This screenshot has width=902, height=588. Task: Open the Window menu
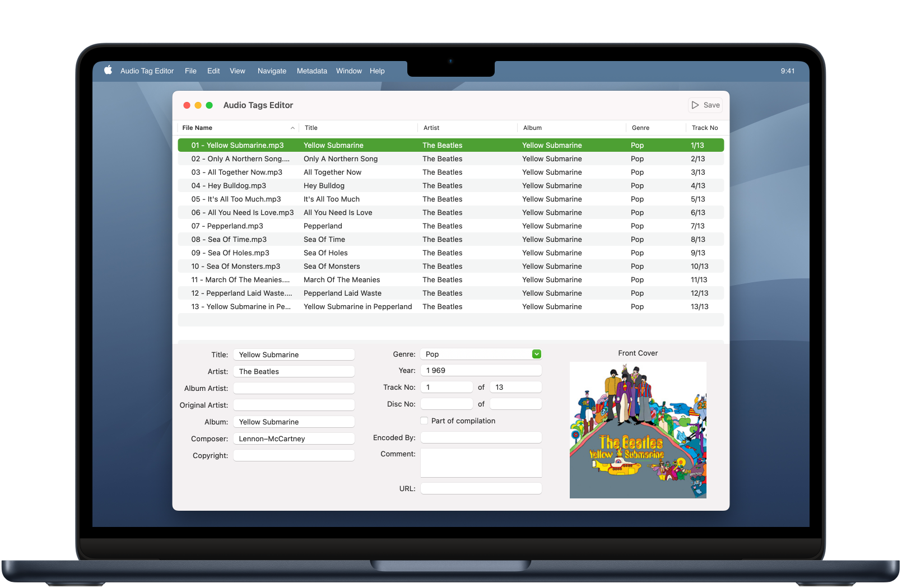coord(349,71)
